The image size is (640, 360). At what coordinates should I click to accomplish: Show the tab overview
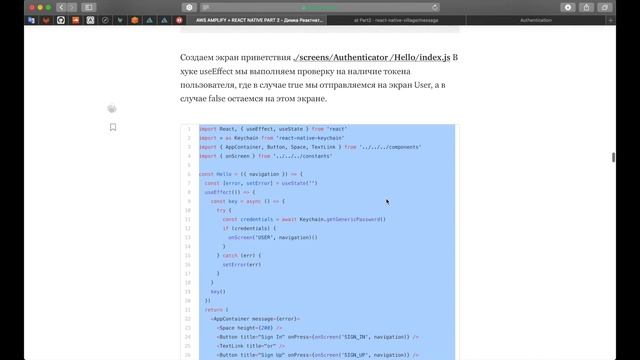tap(605, 7)
